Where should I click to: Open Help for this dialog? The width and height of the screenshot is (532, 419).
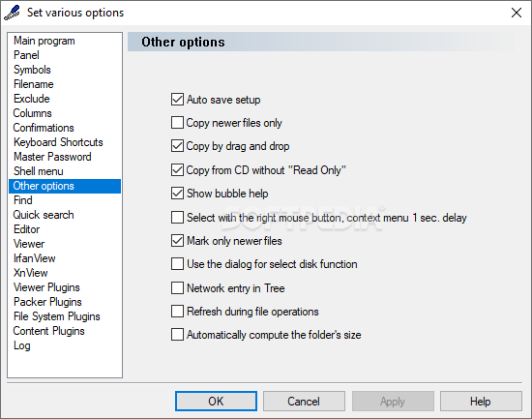pos(481,402)
